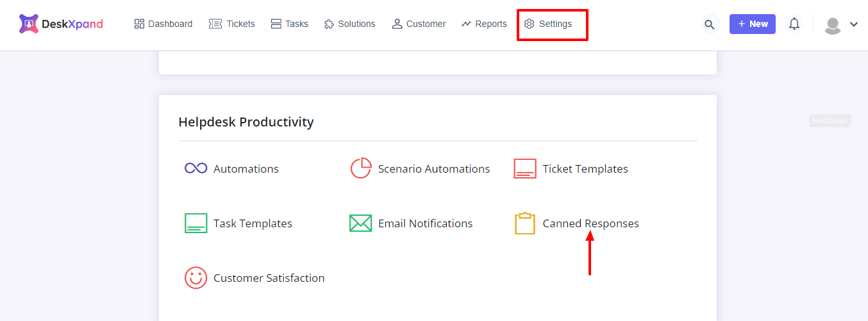Click the Task Templates green icon
Screen dimensions: 868x321
pos(196,223)
